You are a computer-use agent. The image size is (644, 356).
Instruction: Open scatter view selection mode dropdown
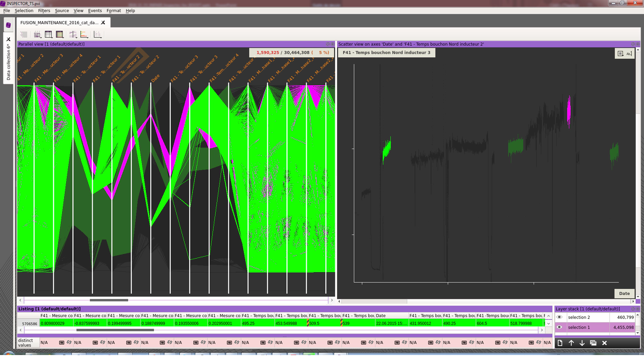(621, 54)
